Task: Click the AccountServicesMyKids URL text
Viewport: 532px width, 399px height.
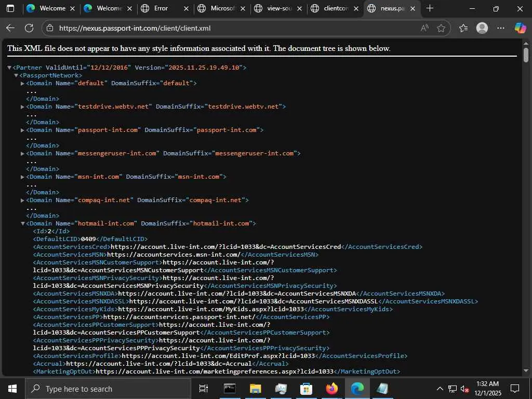Action: click(211, 309)
